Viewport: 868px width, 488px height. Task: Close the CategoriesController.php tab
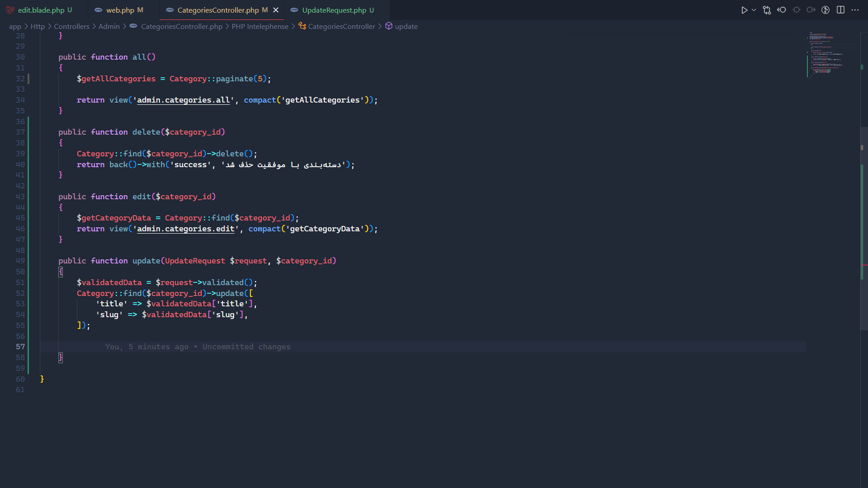pyautogui.click(x=276, y=10)
